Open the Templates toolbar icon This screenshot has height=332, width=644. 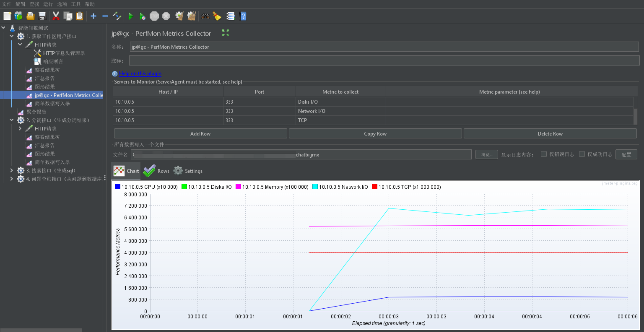tap(18, 16)
